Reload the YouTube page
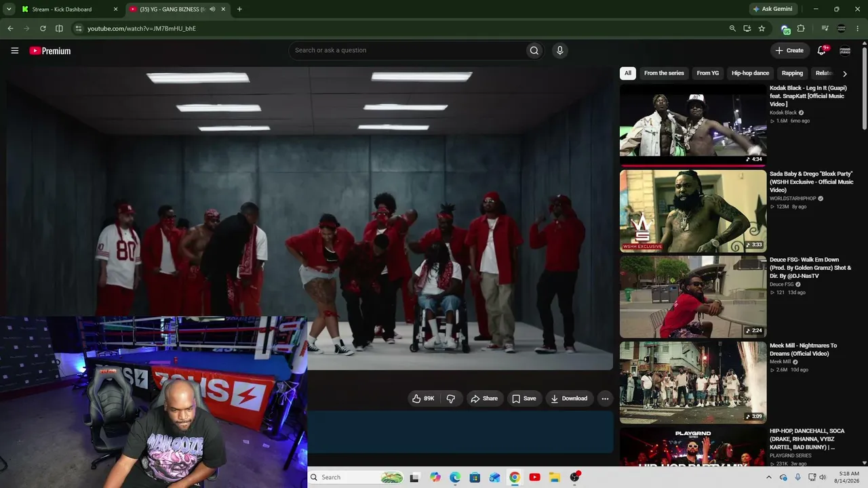The width and height of the screenshot is (868, 488). pos(43,28)
